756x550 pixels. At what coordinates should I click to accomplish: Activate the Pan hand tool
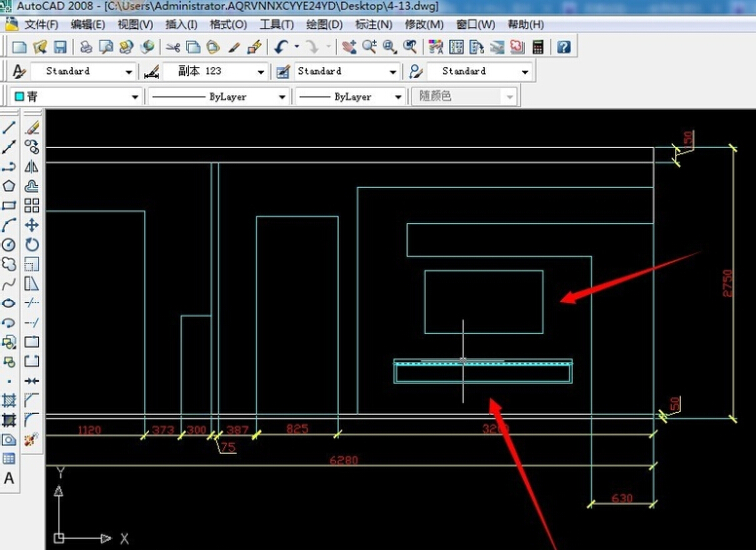[x=349, y=47]
